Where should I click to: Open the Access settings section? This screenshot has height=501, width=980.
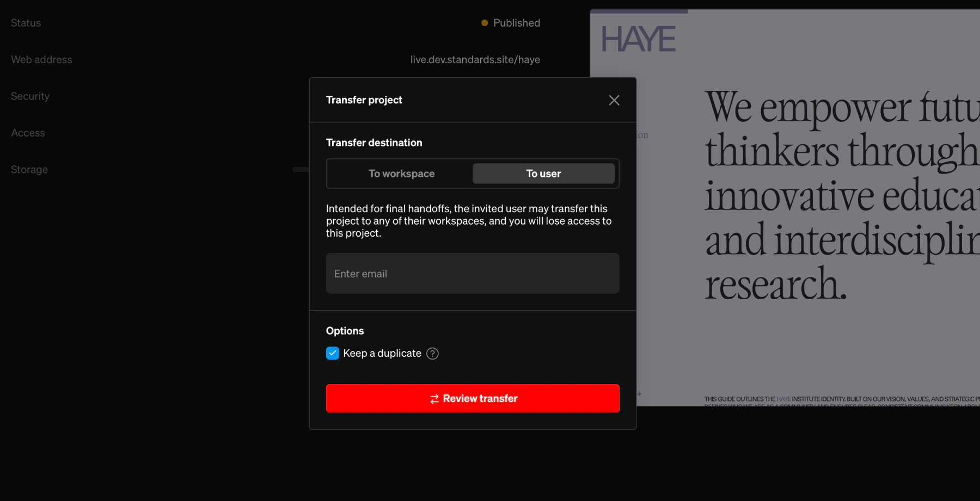[27, 132]
